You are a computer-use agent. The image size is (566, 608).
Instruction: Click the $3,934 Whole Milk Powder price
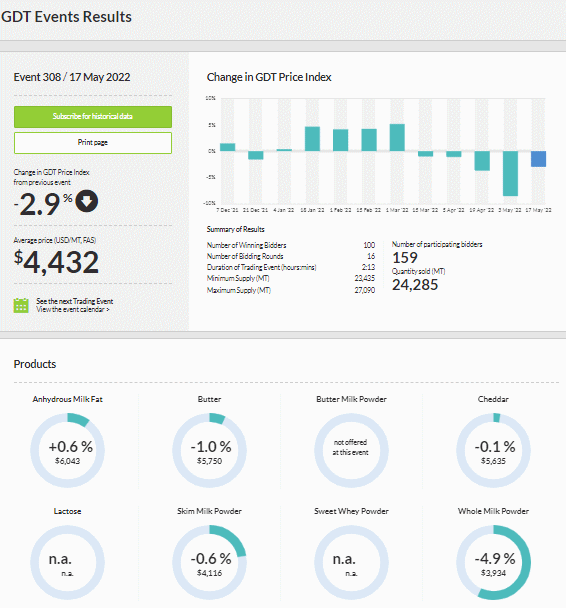click(x=493, y=573)
